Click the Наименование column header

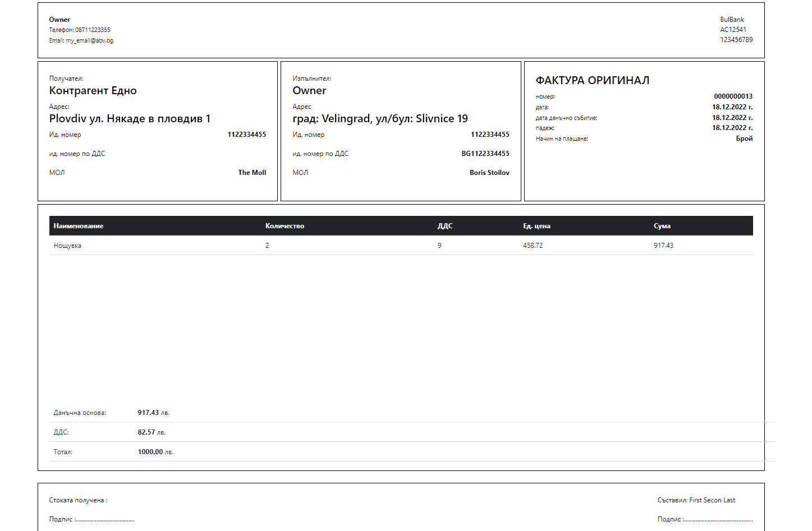(x=78, y=225)
